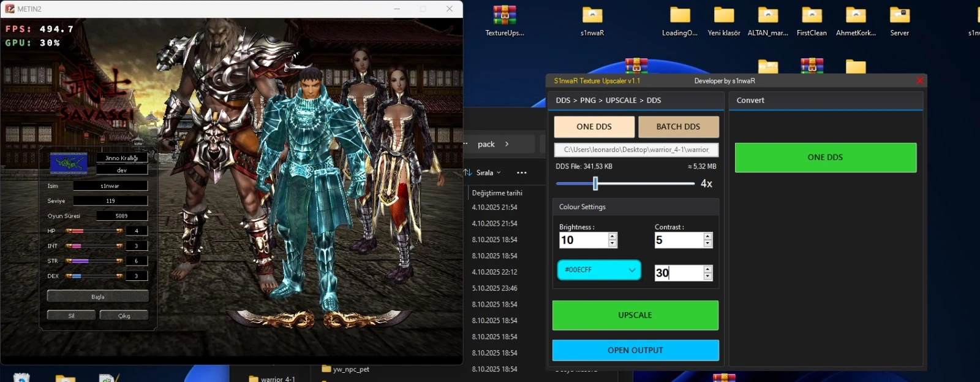Viewport: 980px width, 382px height.
Task: Click the OPEN OUTPUT button
Action: pos(635,350)
